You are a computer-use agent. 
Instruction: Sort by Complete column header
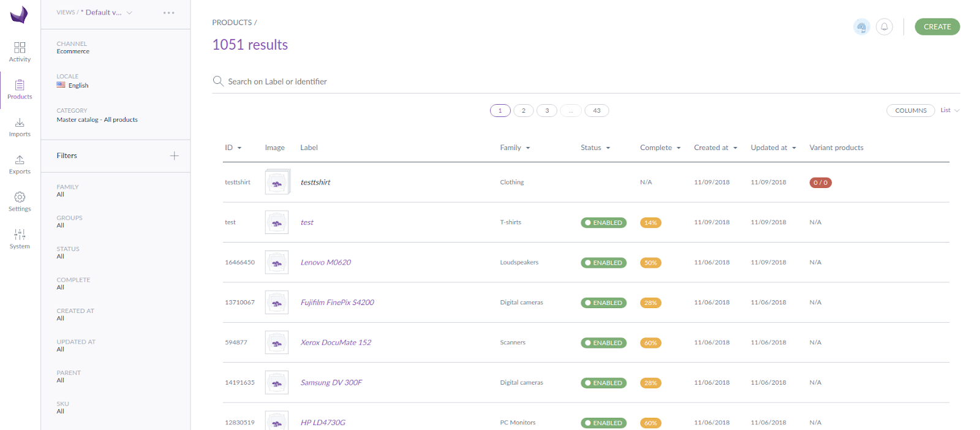pyautogui.click(x=660, y=148)
